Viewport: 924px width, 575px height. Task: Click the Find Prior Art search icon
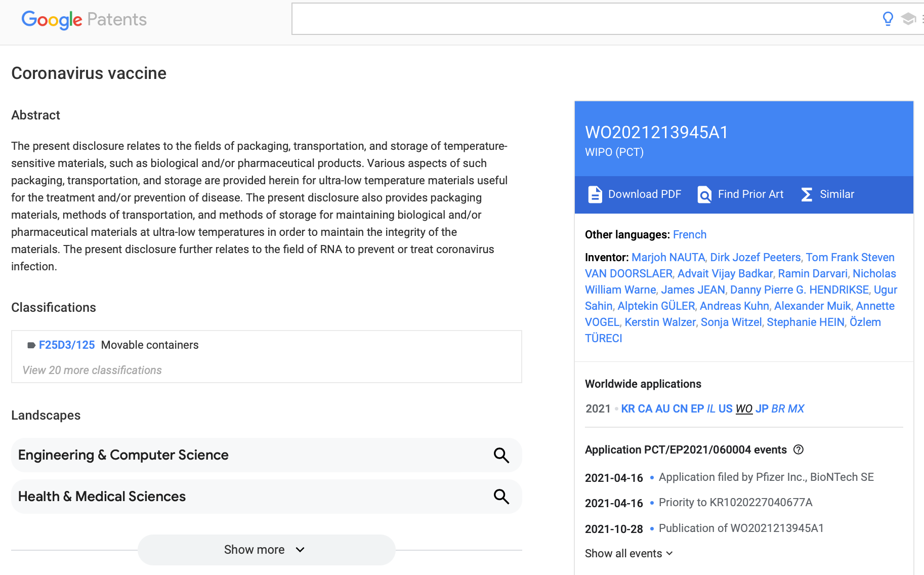tap(704, 194)
